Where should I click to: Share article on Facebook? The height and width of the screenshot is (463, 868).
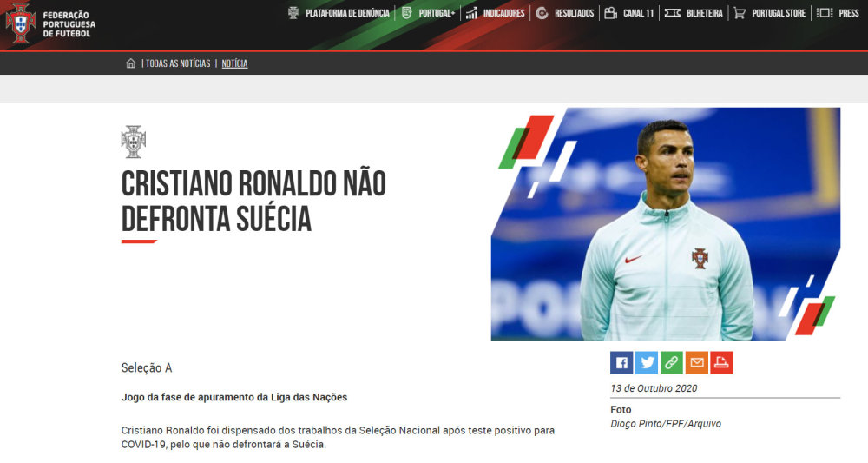click(621, 363)
